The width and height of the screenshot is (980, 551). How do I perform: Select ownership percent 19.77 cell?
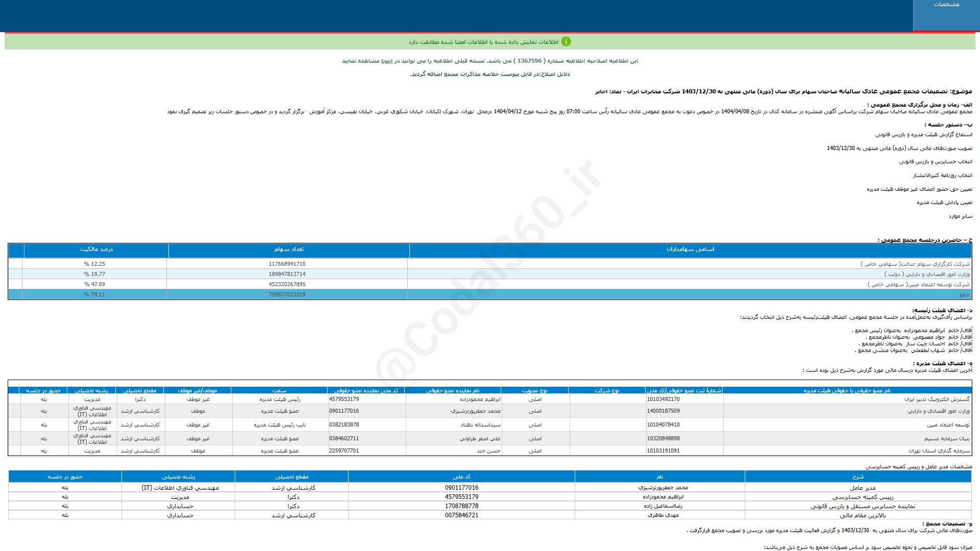[94, 274]
